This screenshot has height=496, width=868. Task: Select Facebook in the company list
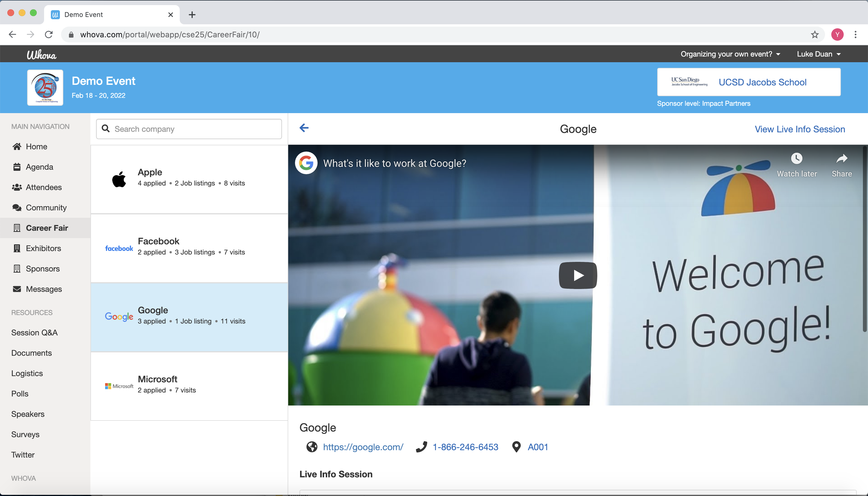click(x=189, y=248)
